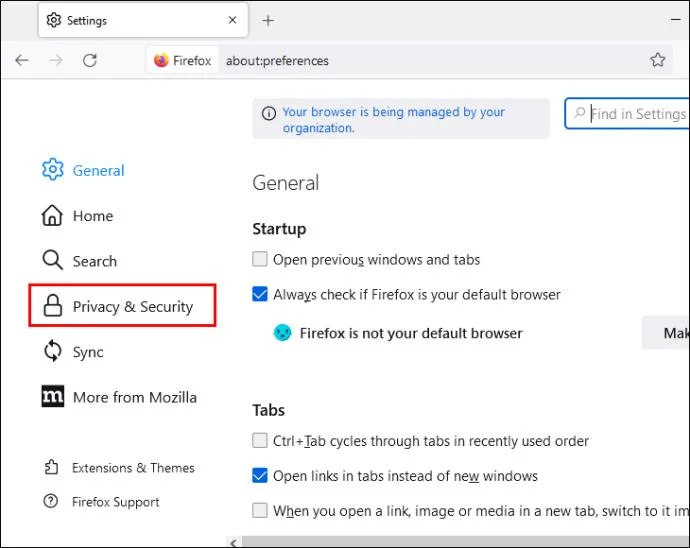Screen dimensions: 690x548
Task: Open the General settings category
Action: (x=84, y=170)
